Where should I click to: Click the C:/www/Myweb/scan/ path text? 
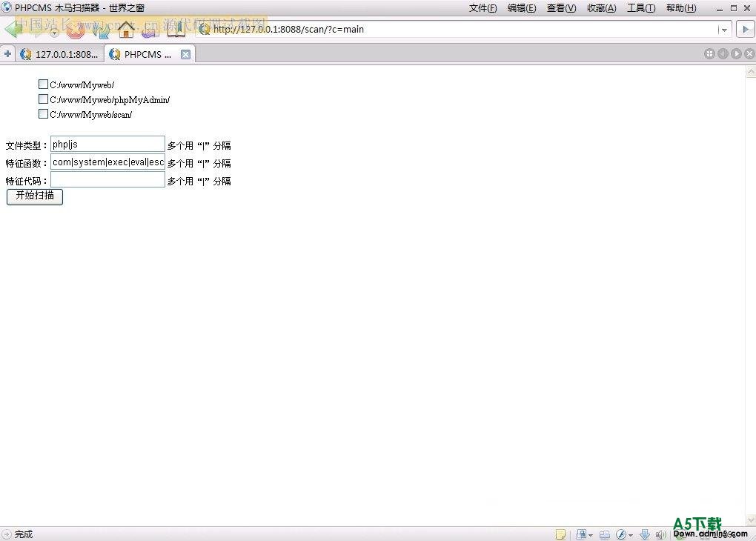[x=90, y=115]
